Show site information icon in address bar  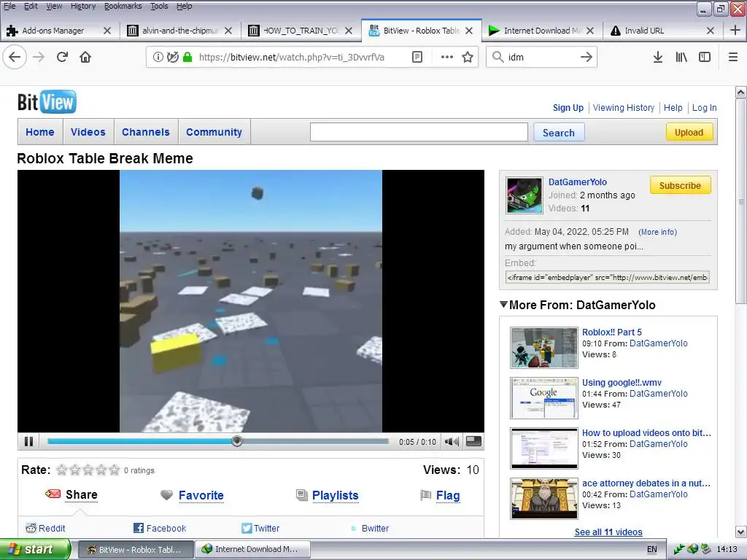[x=158, y=57]
